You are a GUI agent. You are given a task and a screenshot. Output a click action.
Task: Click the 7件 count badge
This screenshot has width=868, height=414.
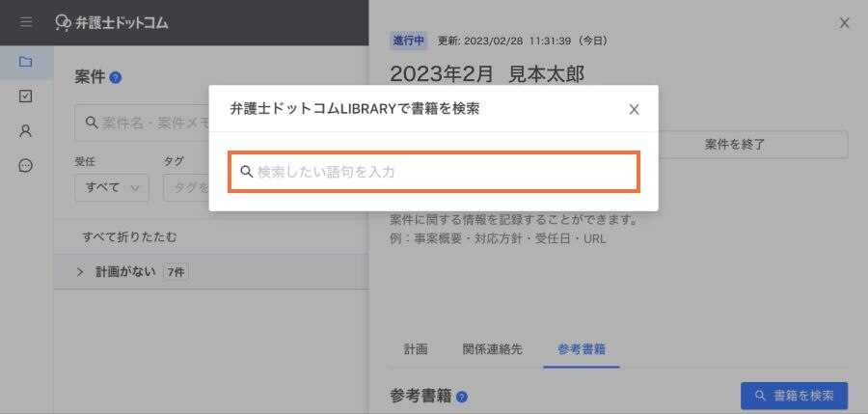(176, 272)
